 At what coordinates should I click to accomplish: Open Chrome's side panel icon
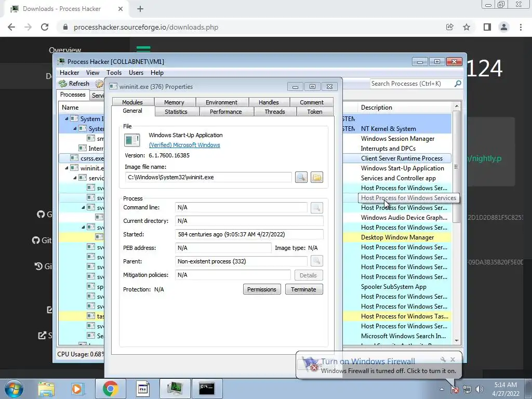click(487, 27)
